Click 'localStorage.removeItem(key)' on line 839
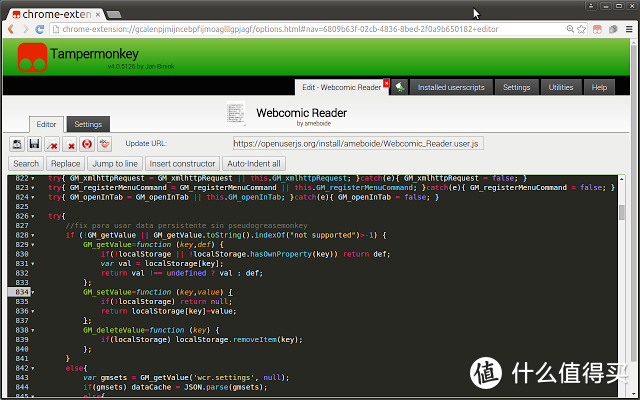Image resolution: width=640 pixels, height=400 pixels. 237,340
